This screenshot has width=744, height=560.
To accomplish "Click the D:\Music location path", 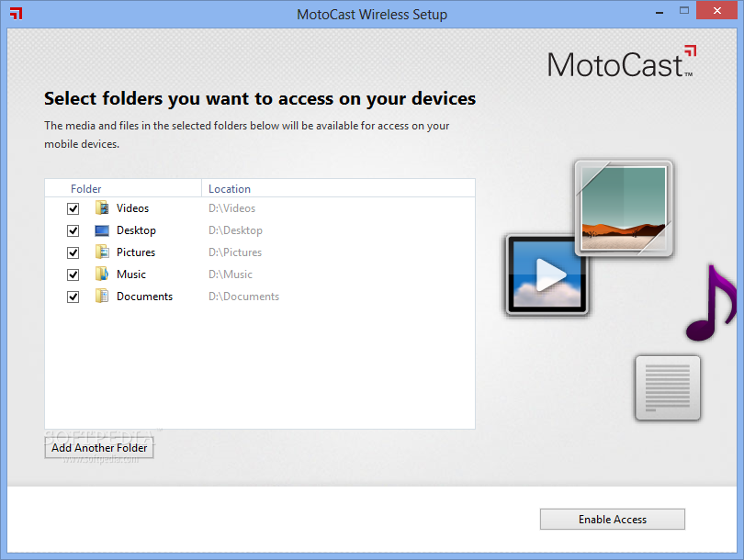I will click(x=231, y=274).
